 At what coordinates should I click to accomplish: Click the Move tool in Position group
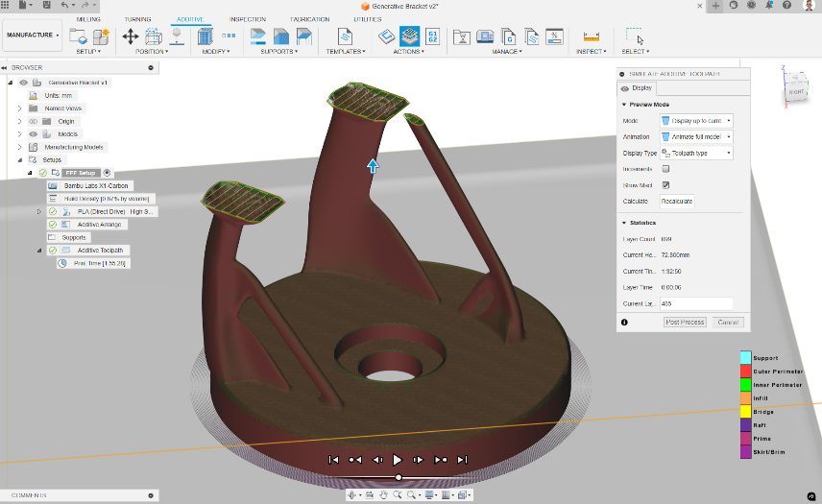[x=130, y=36]
